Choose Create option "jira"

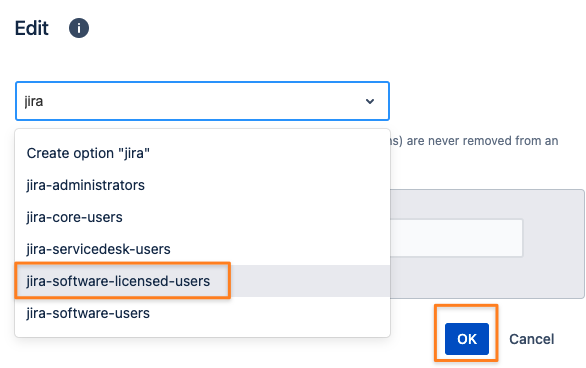pyautogui.click(x=202, y=153)
